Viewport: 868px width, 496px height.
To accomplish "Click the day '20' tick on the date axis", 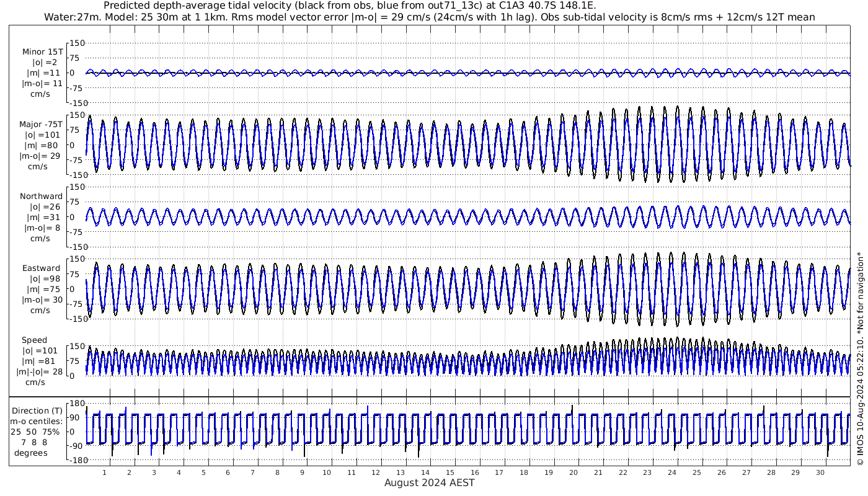I will pyautogui.click(x=573, y=472).
